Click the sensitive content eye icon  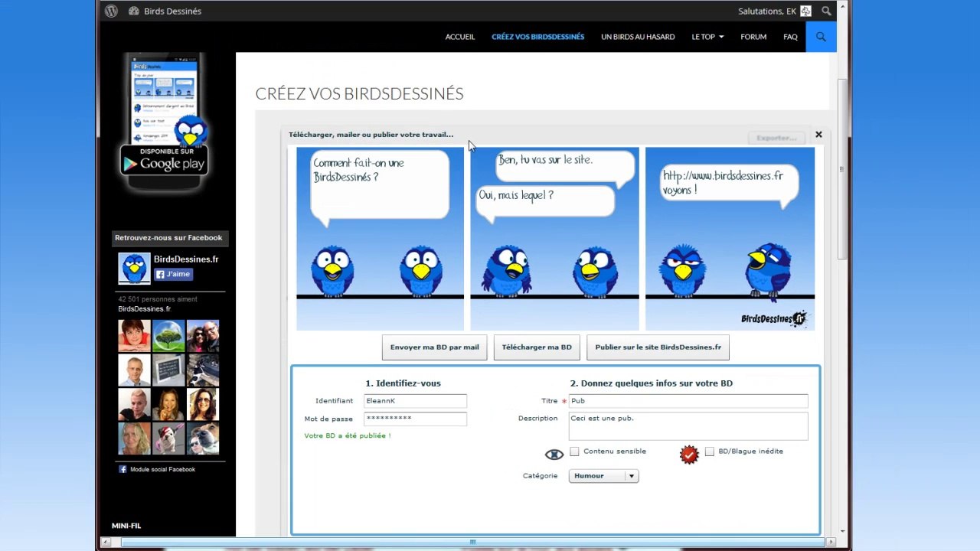(554, 455)
